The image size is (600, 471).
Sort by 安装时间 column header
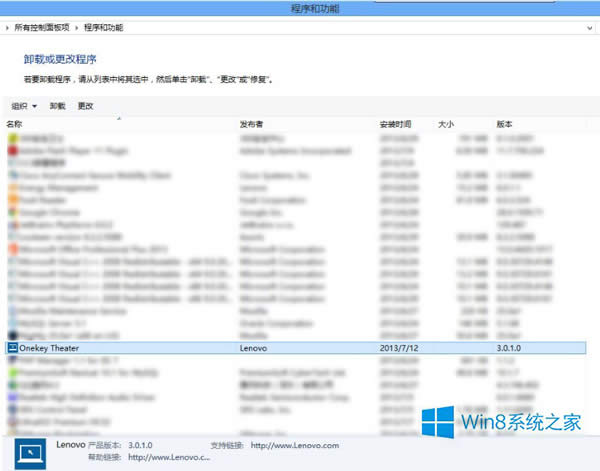click(x=395, y=124)
